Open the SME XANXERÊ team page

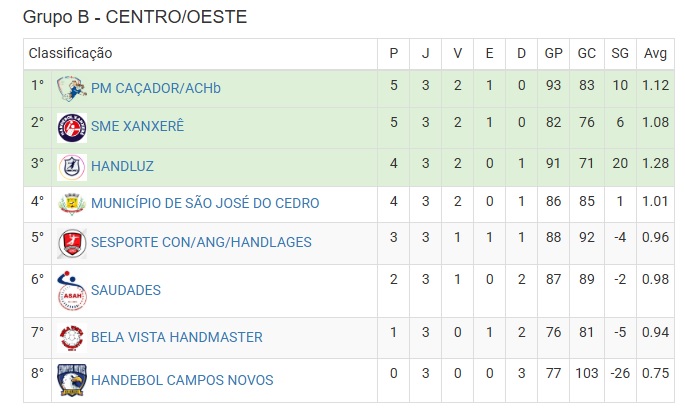138,126
